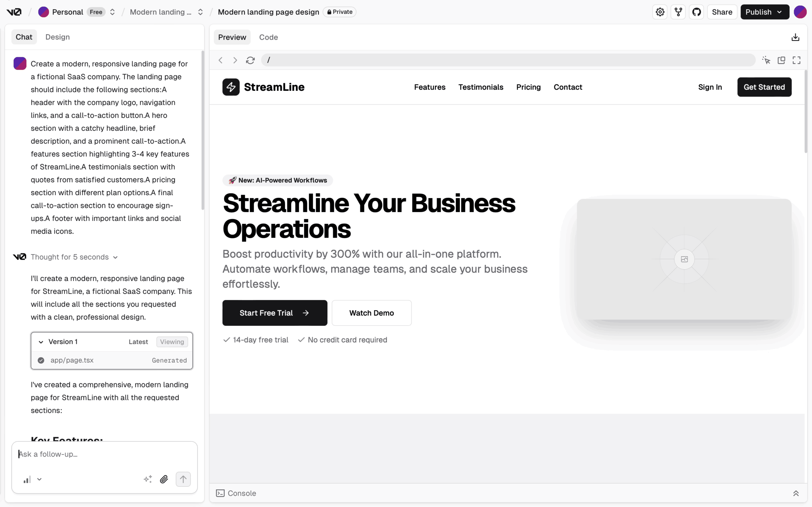Click the Ask a follow-up input field
Viewport: 812px width, 507px height.
[x=104, y=454]
